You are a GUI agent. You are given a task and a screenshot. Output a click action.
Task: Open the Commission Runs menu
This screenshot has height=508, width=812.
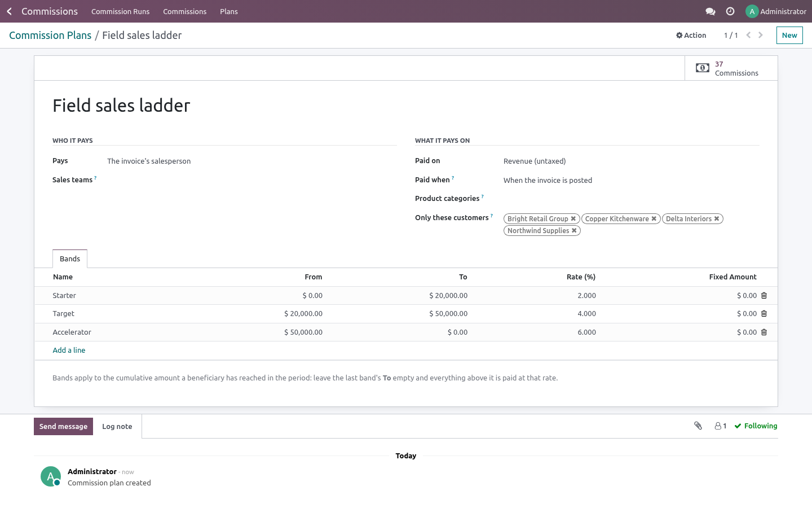[x=120, y=11]
